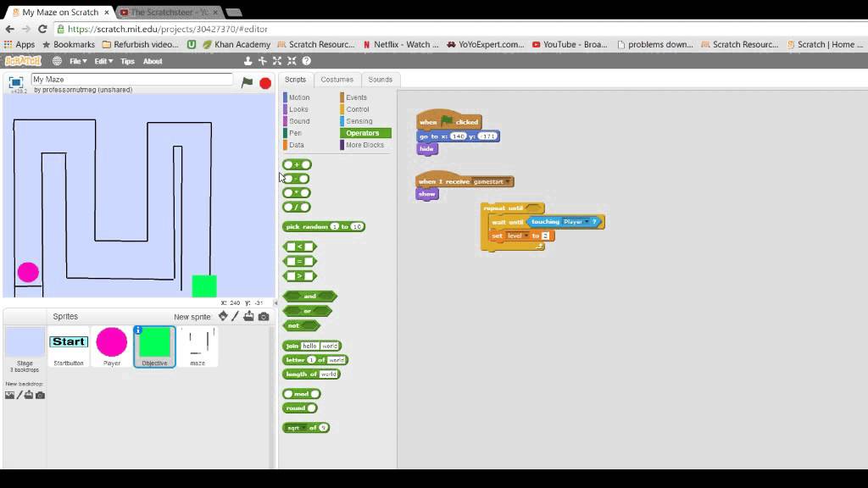The height and width of the screenshot is (488, 868).
Task: Click the Scratch logo
Action: tap(23, 61)
